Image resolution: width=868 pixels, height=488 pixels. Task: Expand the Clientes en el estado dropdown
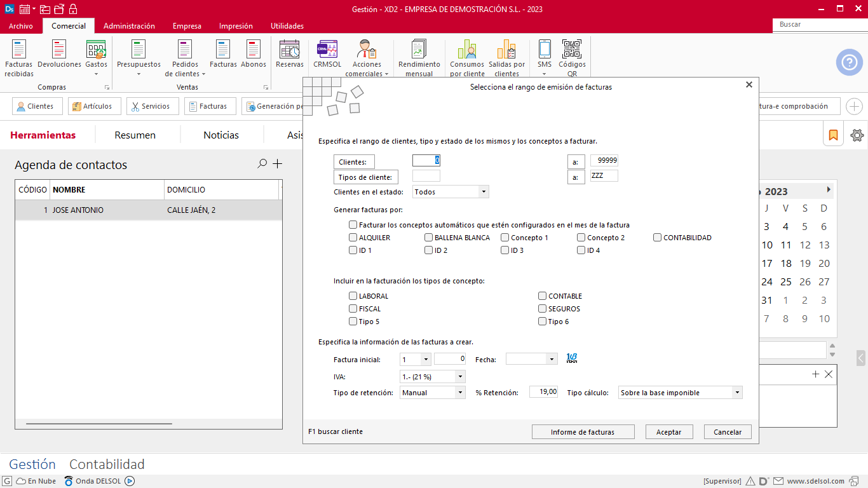pos(484,192)
